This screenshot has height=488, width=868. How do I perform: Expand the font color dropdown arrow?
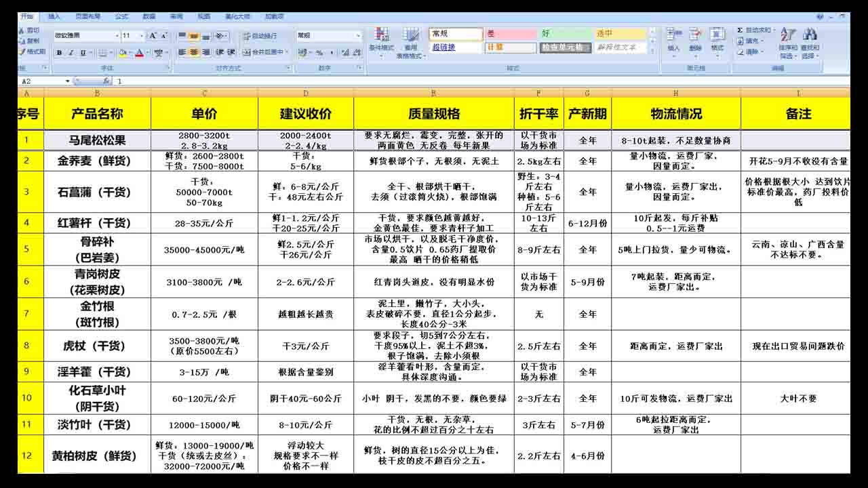pos(146,53)
